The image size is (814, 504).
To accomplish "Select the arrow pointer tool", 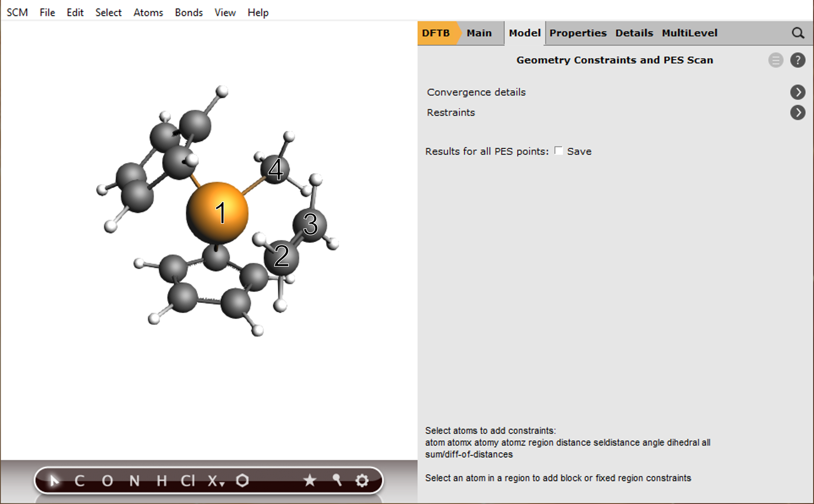I will 54,481.
